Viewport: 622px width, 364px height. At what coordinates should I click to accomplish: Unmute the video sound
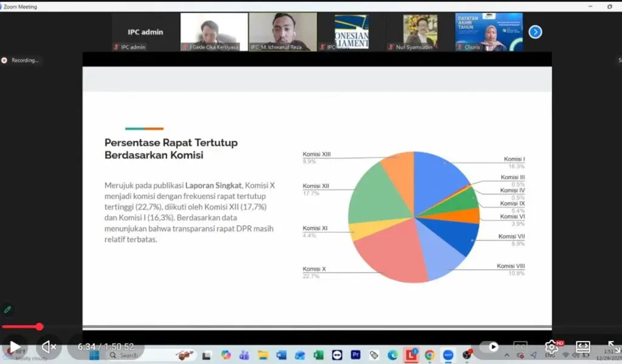[x=49, y=346]
